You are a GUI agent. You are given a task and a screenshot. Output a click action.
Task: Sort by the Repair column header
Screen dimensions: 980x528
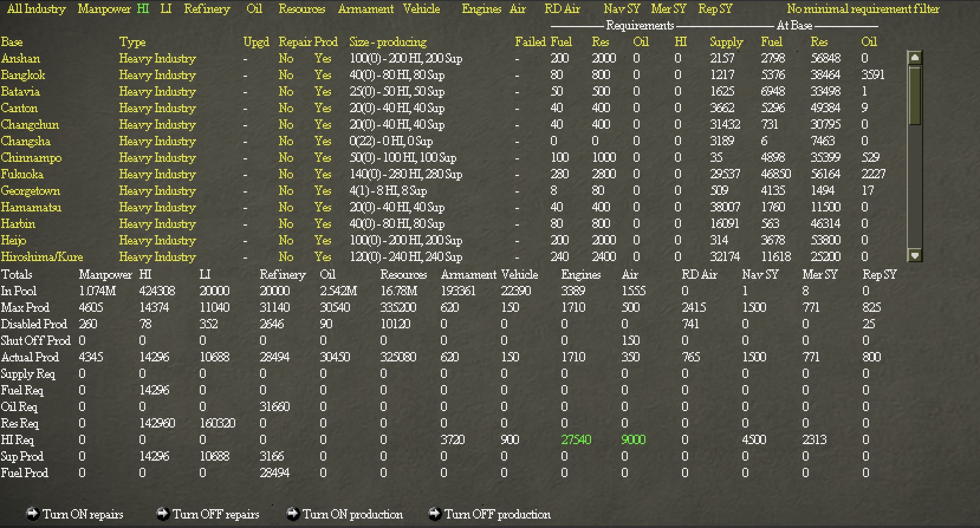coord(294,42)
